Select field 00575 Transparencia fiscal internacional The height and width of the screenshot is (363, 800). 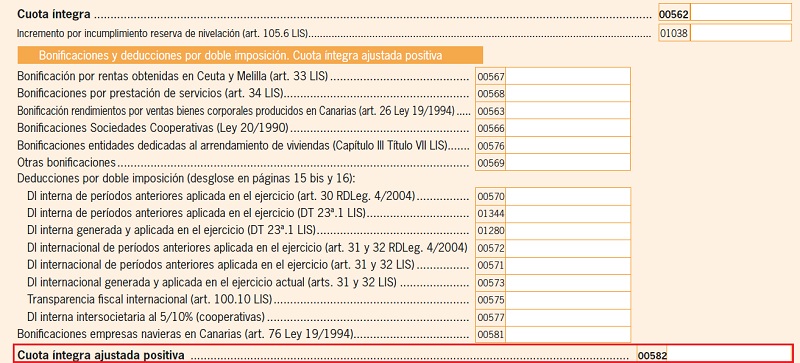(x=568, y=300)
